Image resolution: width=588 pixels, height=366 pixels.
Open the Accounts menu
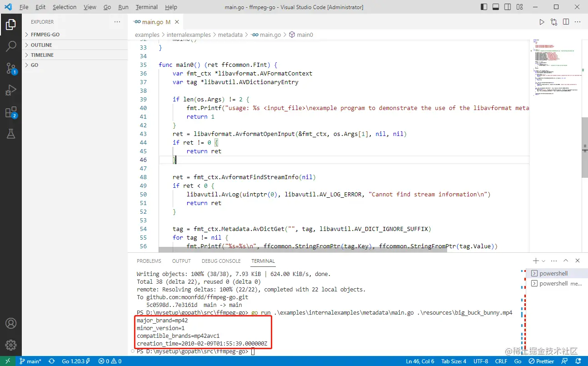(x=11, y=323)
